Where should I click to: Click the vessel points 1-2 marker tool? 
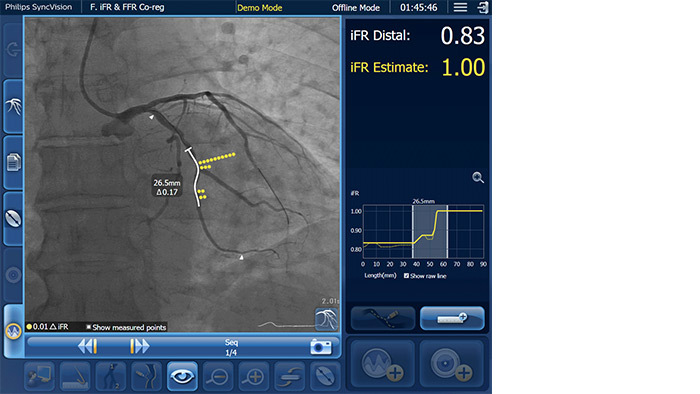click(x=111, y=377)
